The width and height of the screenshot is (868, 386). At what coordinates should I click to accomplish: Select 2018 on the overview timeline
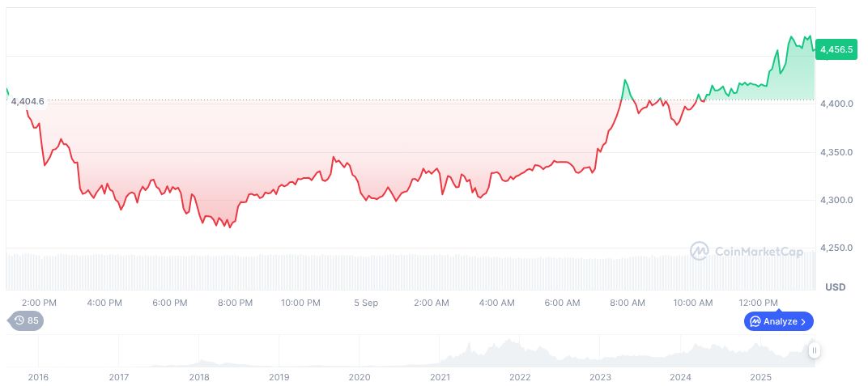(199, 377)
